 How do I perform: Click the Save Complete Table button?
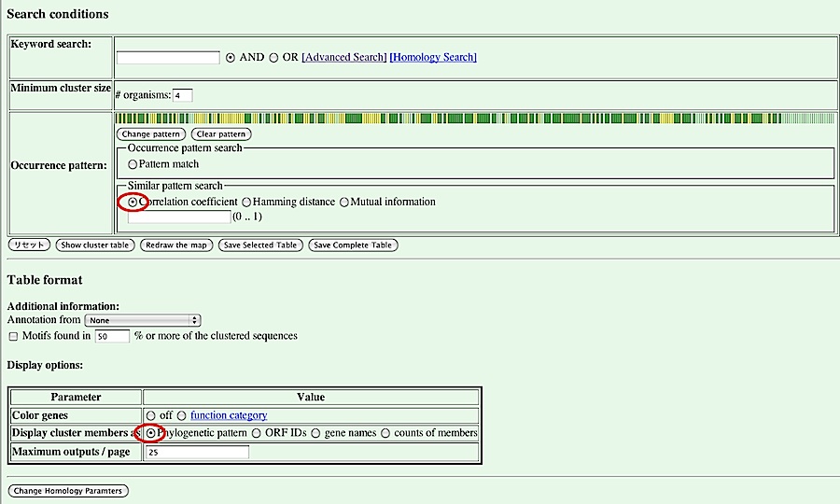pyautogui.click(x=353, y=245)
